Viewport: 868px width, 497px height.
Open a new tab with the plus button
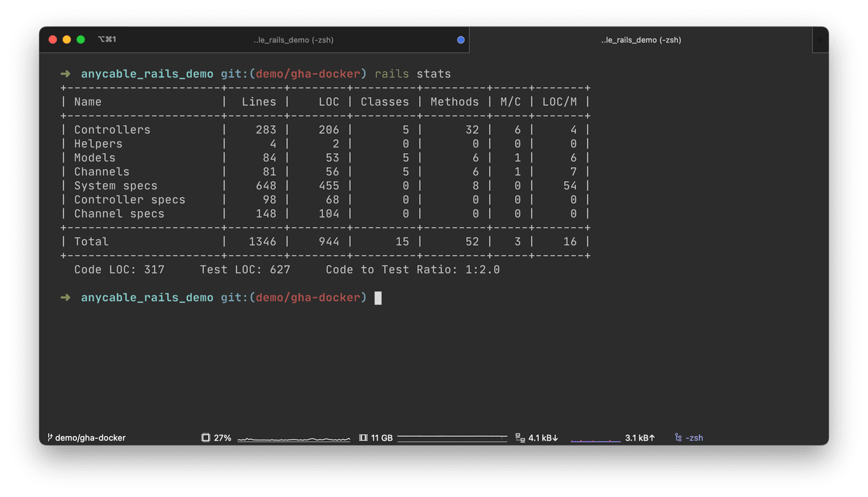click(820, 40)
